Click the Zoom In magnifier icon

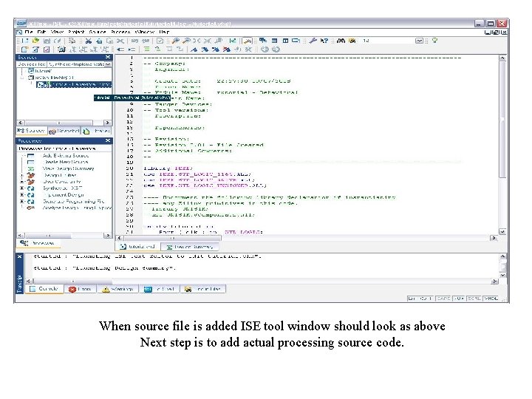coord(175,41)
